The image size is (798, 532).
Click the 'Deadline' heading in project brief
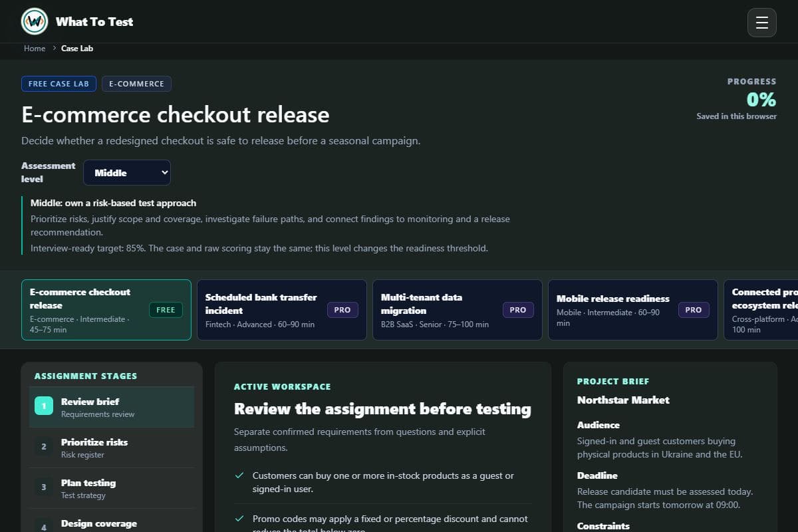(597, 475)
